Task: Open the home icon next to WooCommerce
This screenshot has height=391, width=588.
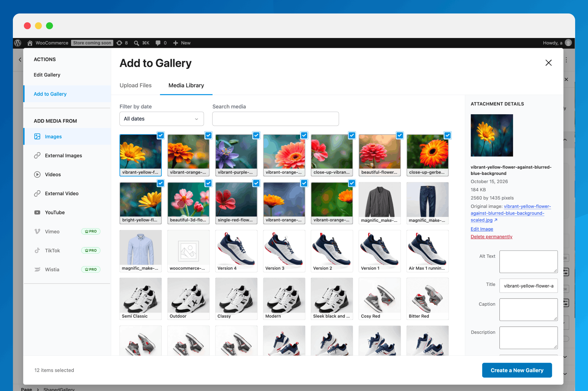Action: click(x=30, y=43)
